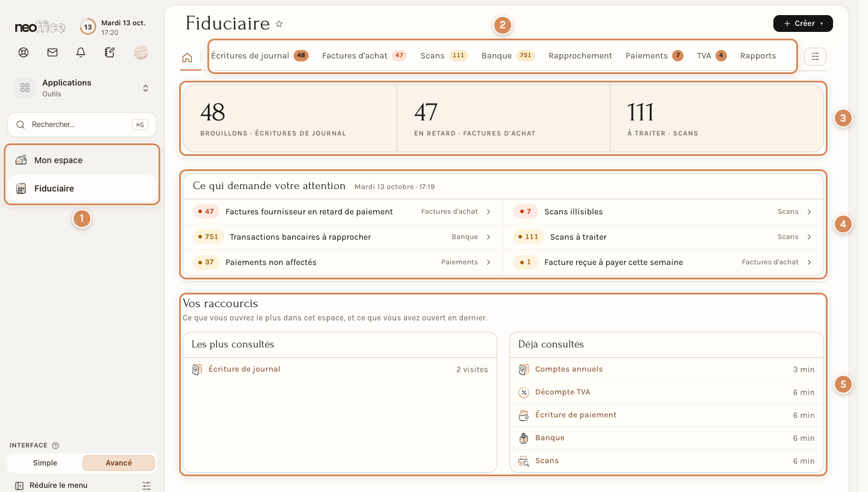Image resolution: width=868 pixels, height=492 pixels.
Task: Select Fiduciaire in sidebar
Action: (82, 188)
